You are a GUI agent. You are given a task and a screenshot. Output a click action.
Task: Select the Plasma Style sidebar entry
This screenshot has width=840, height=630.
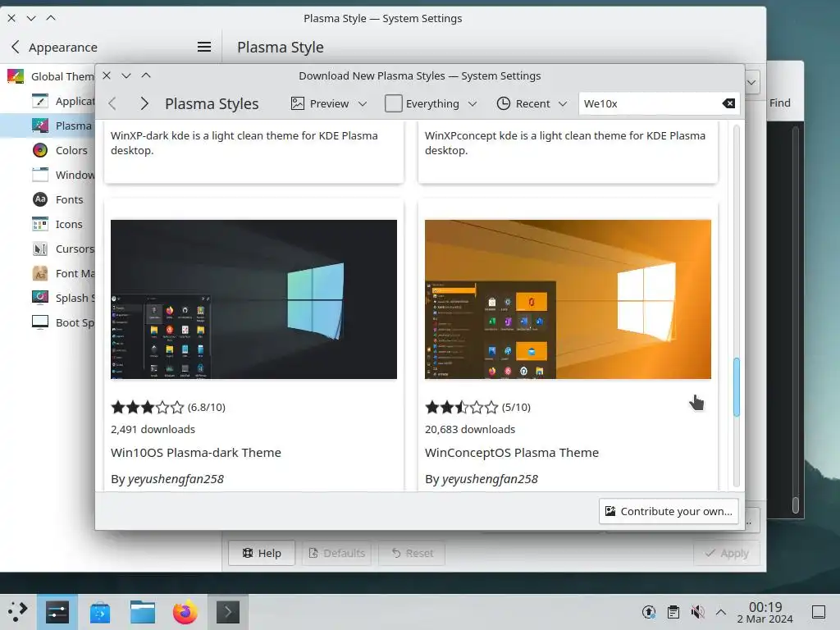[48, 126]
